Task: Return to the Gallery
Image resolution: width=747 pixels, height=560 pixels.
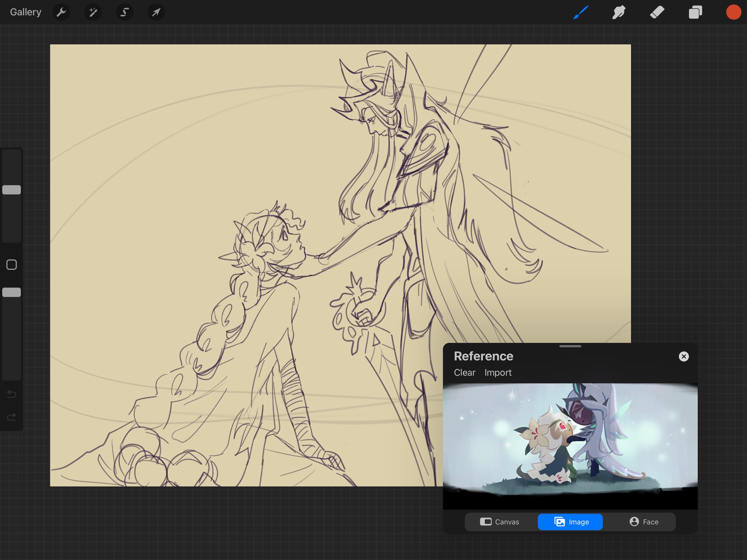Action: pos(25,12)
